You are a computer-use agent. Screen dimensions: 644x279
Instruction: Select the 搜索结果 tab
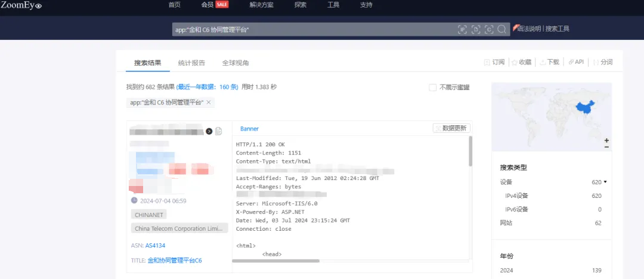click(x=148, y=63)
